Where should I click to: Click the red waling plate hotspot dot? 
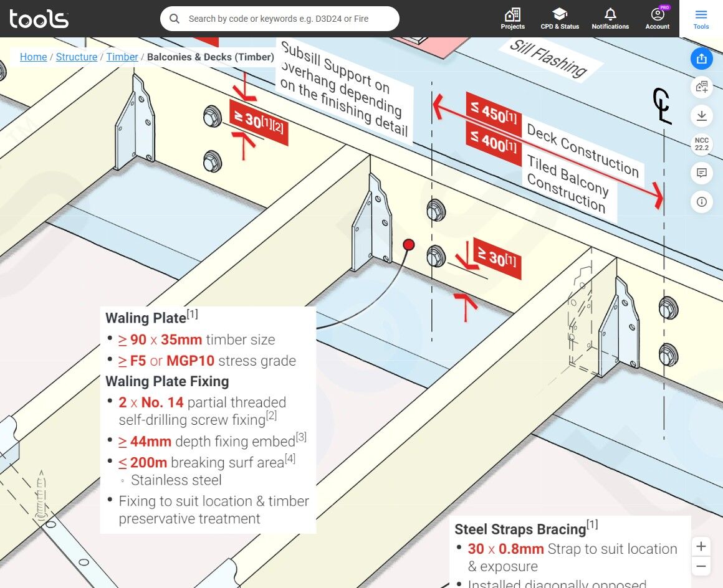tap(408, 244)
